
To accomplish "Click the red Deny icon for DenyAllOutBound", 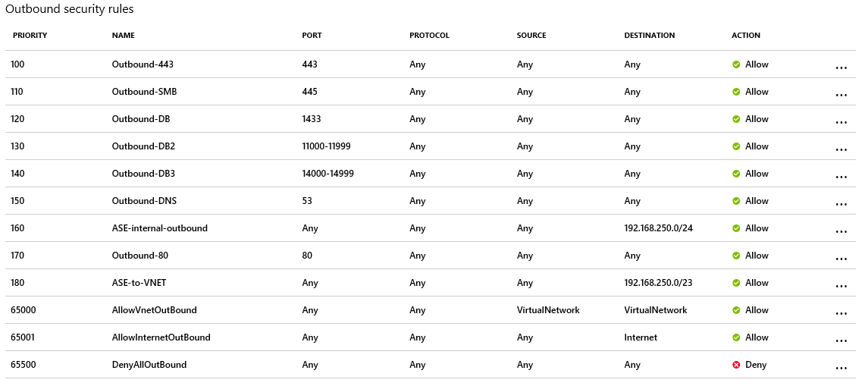I will 736,365.
